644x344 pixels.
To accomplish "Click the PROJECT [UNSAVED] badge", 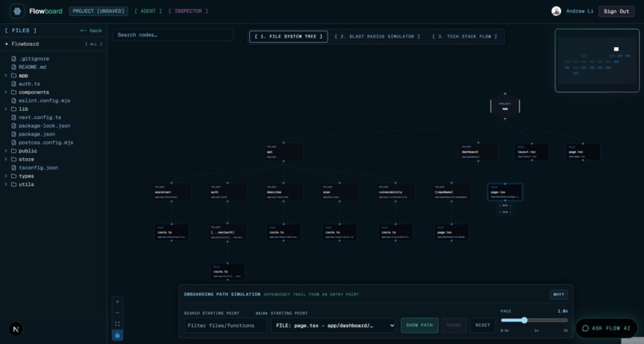I will 98,11.
